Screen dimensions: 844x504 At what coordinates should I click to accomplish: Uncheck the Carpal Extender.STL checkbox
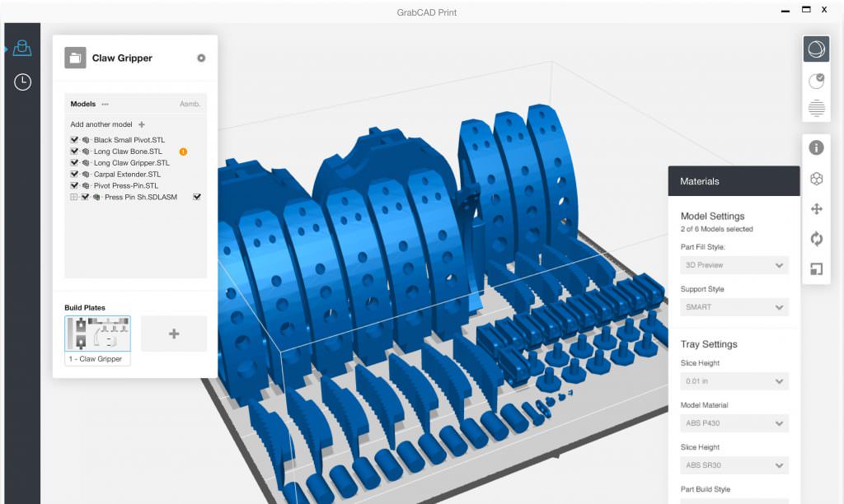pyautogui.click(x=74, y=175)
